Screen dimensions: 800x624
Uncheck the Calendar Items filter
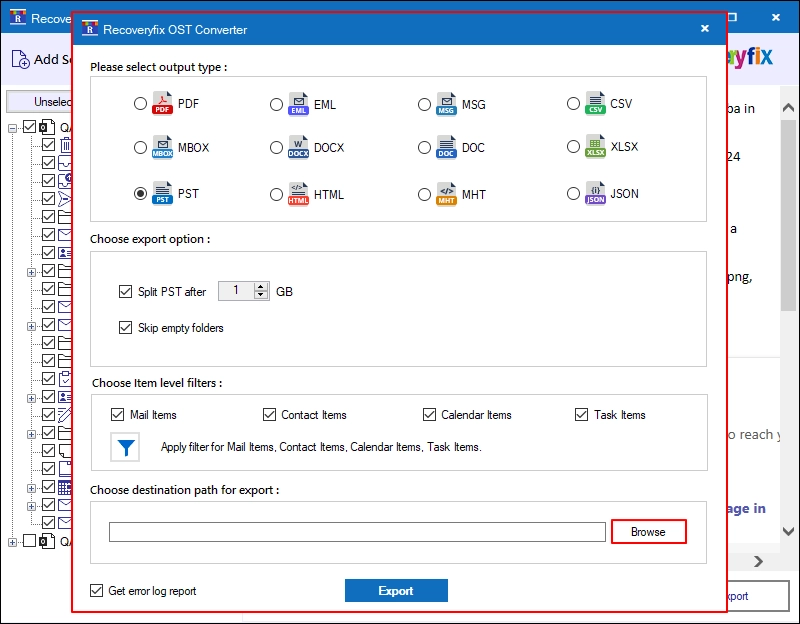tap(429, 414)
